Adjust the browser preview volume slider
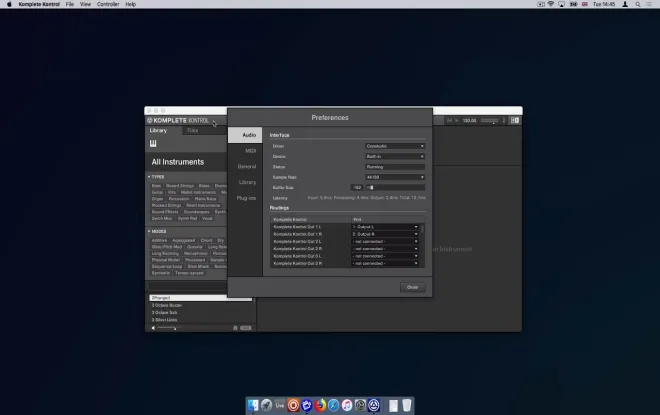660x415 pixels. [x=167, y=328]
